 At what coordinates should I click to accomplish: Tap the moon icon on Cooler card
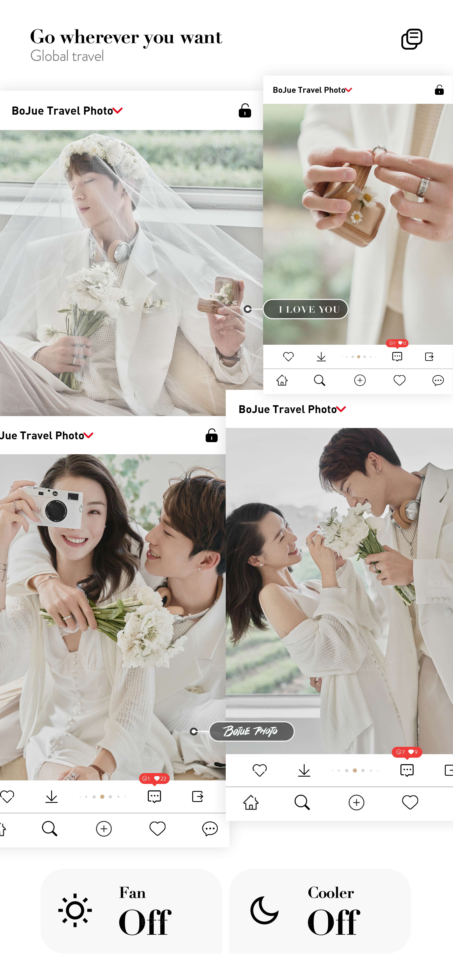(265, 910)
